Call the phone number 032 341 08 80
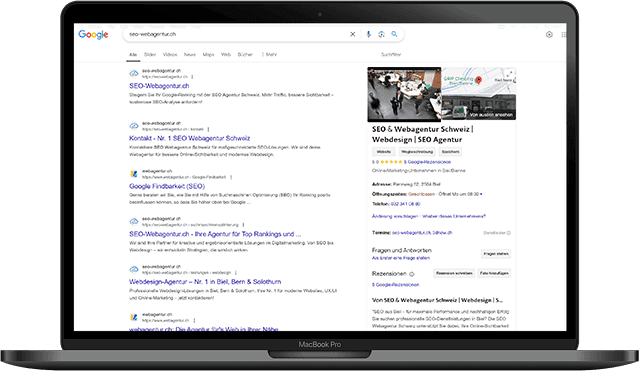 [405, 204]
